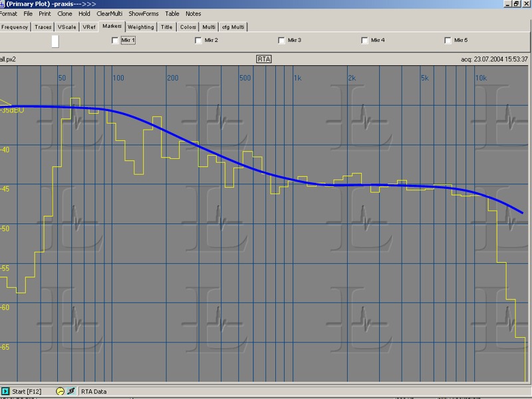Check the Mkr 3 marker box
The height and width of the screenshot is (399, 532).
281,41
